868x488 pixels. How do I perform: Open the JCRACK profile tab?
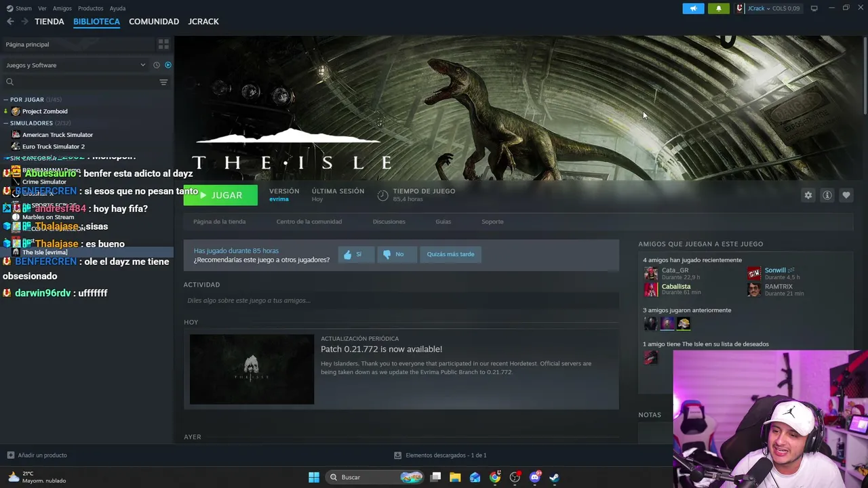pyautogui.click(x=203, y=22)
